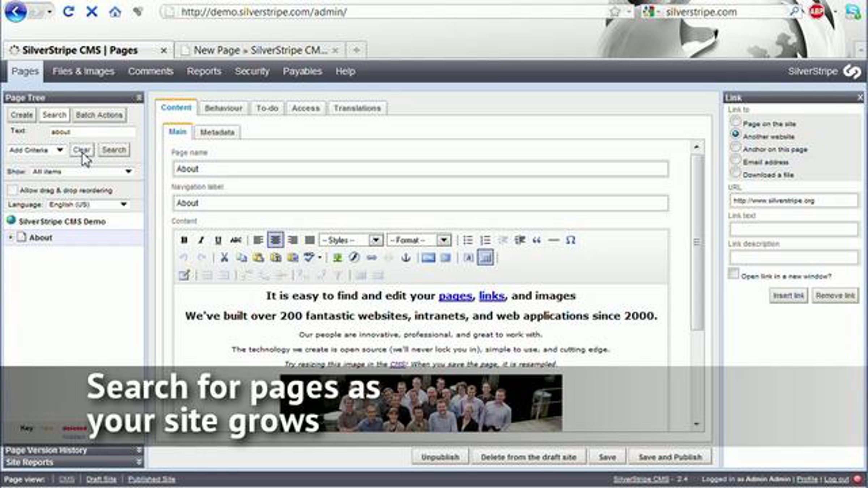Go to the browser home page
The width and height of the screenshot is (868, 488).
coord(115,12)
